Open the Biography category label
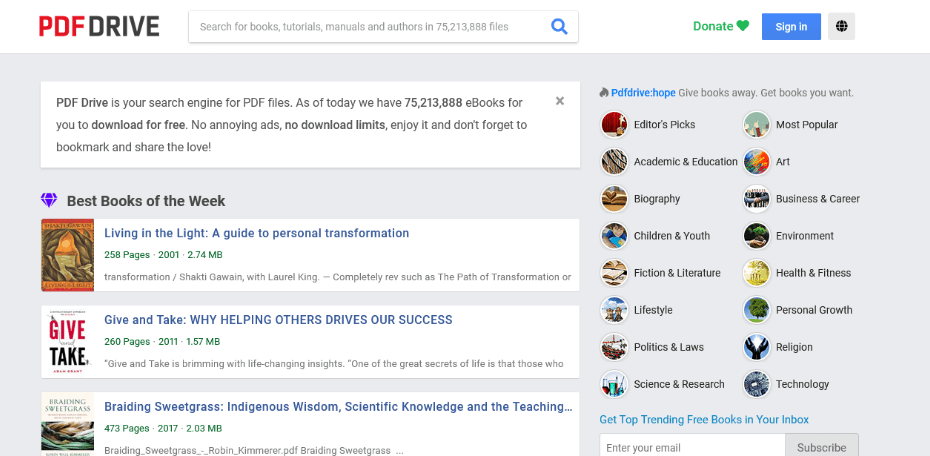Image resolution: width=930 pixels, height=456 pixels. click(657, 199)
